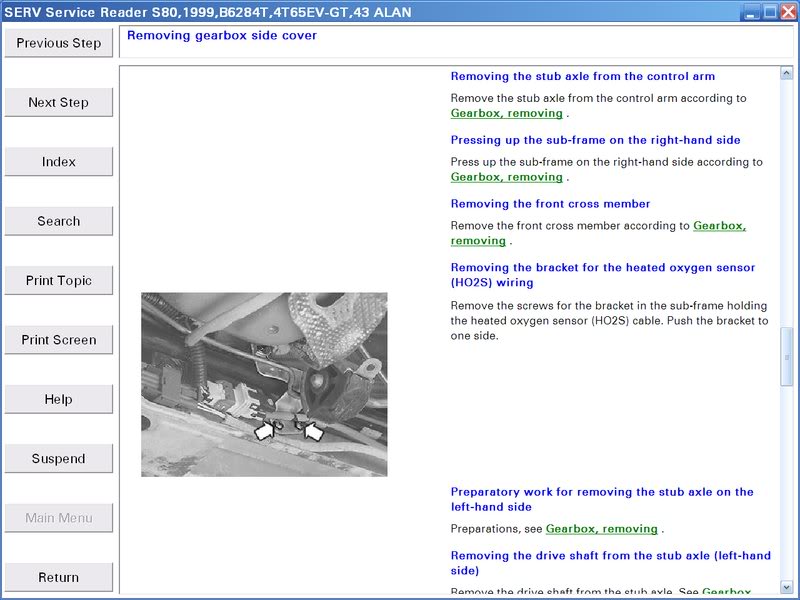800x600 pixels.
Task: Follow the Gearbox, removing link under sub-frame section
Action: pyautogui.click(x=507, y=177)
